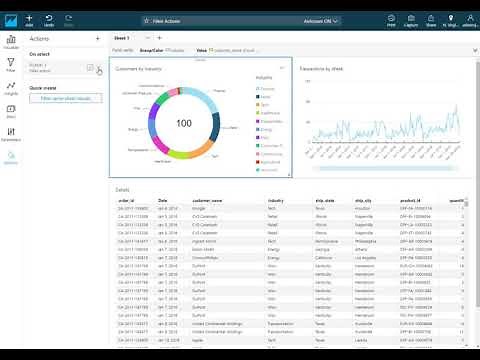Open the Parameters pane in sidebar

pos(11,135)
